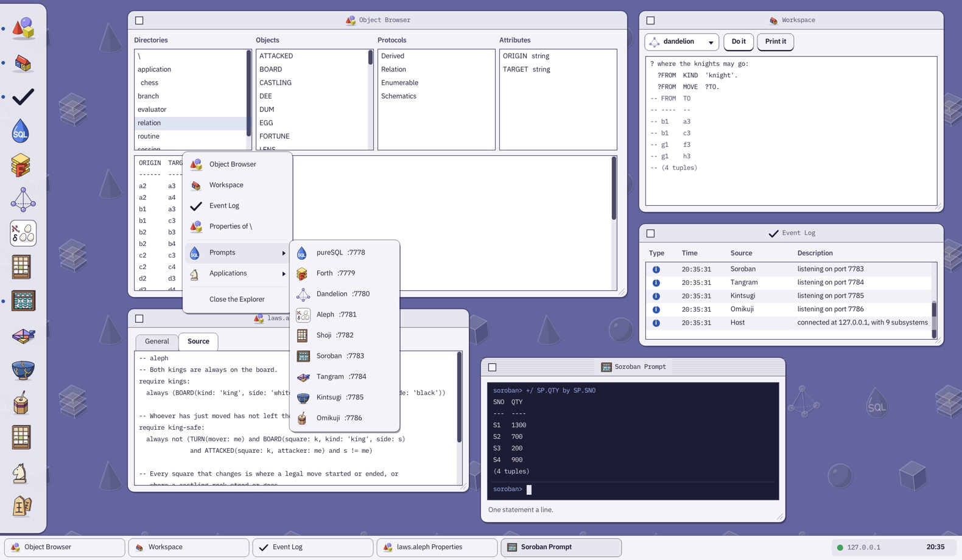The width and height of the screenshot is (962, 560).
Task: Pick pureSQL :7778 from the Prompts submenu
Action: tap(345, 253)
